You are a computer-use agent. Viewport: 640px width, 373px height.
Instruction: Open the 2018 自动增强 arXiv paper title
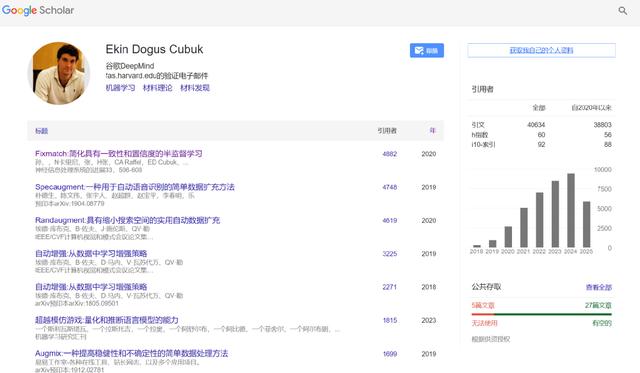click(x=91, y=287)
